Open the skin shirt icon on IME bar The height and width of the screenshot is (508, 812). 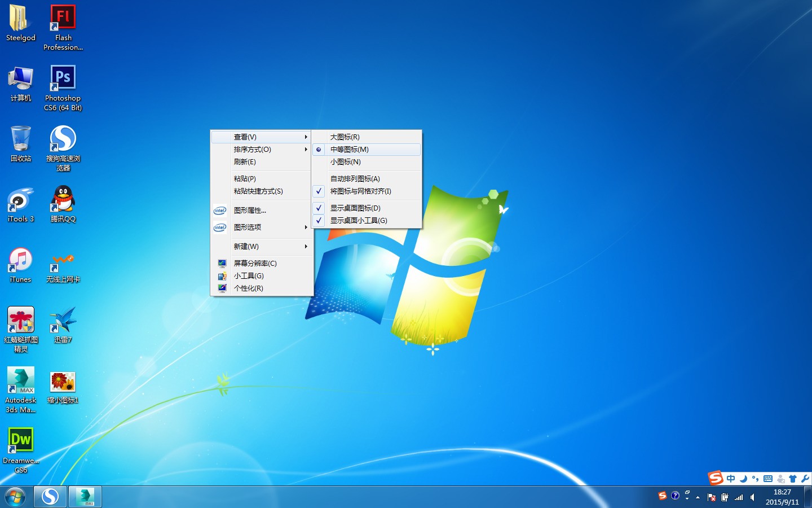point(793,479)
